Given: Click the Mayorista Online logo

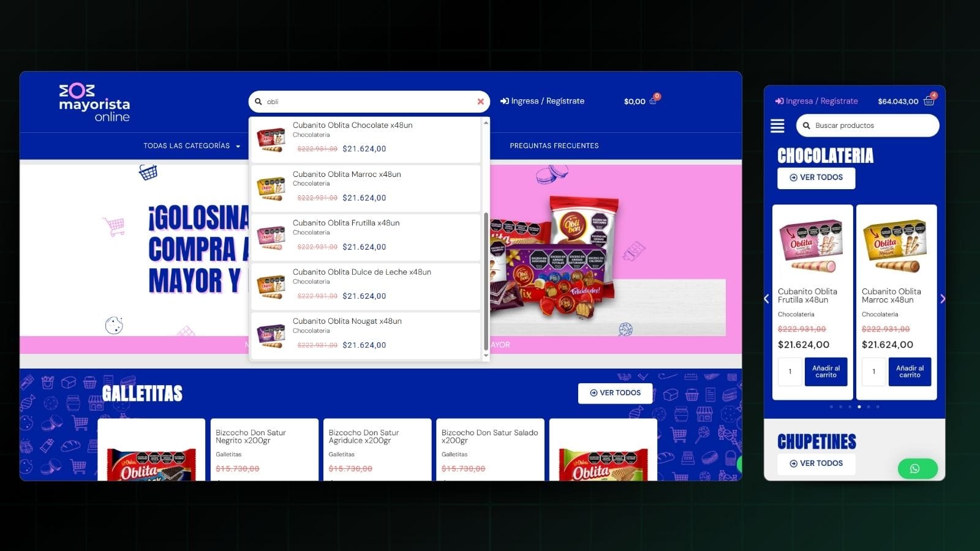Looking at the screenshot, I should click(94, 103).
